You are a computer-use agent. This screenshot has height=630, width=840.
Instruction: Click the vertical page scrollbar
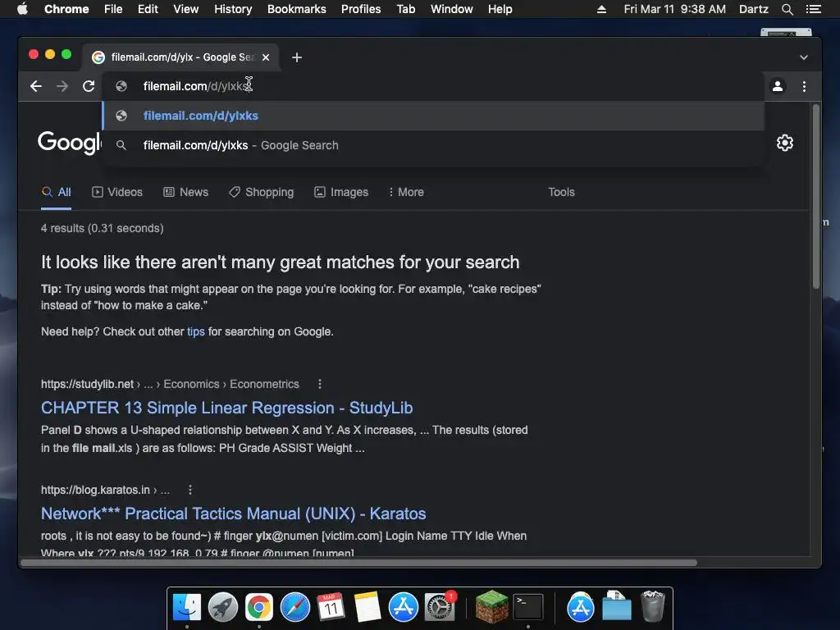(816, 197)
